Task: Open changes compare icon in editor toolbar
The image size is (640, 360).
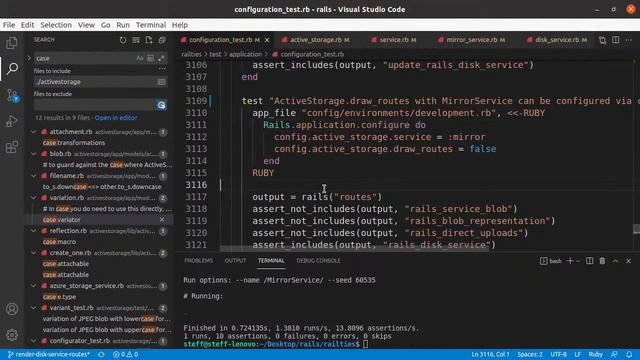Action: point(602,40)
